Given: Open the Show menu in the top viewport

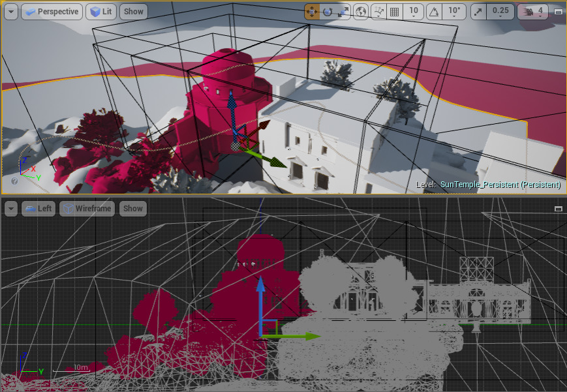Looking at the screenshot, I should (133, 10).
